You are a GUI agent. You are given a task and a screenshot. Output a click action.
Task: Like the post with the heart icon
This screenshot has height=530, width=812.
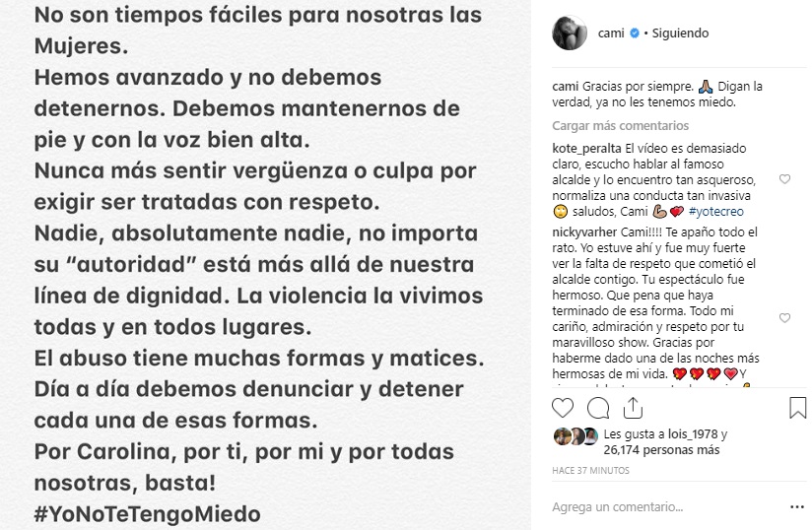(563, 408)
